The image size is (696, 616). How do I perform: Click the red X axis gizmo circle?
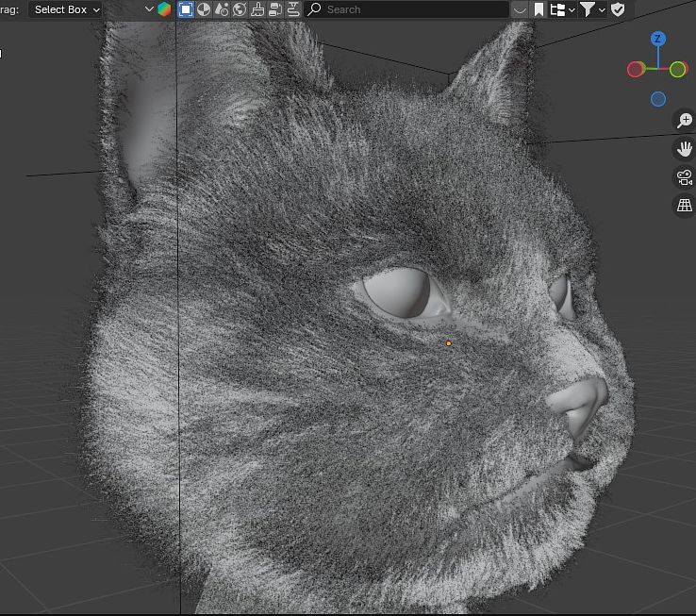click(636, 69)
